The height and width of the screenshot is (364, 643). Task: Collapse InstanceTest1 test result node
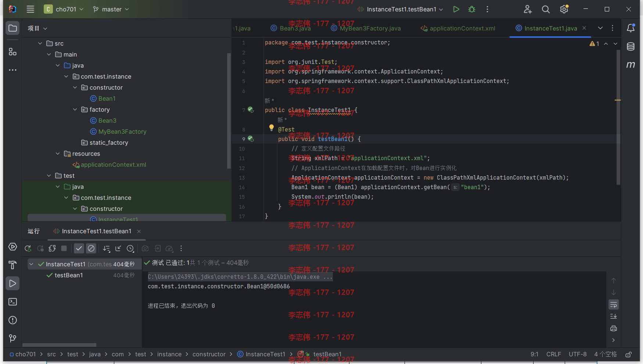pyautogui.click(x=31, y=264)
